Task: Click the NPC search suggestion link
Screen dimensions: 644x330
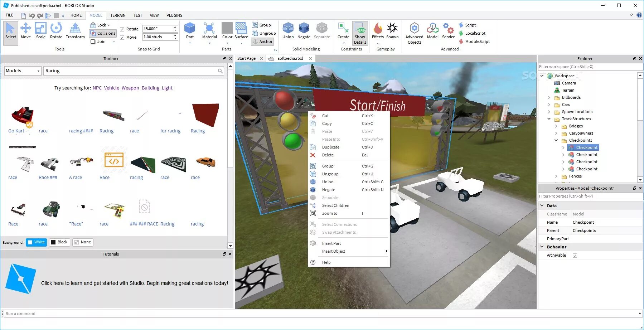Action: tap(97, 88)
